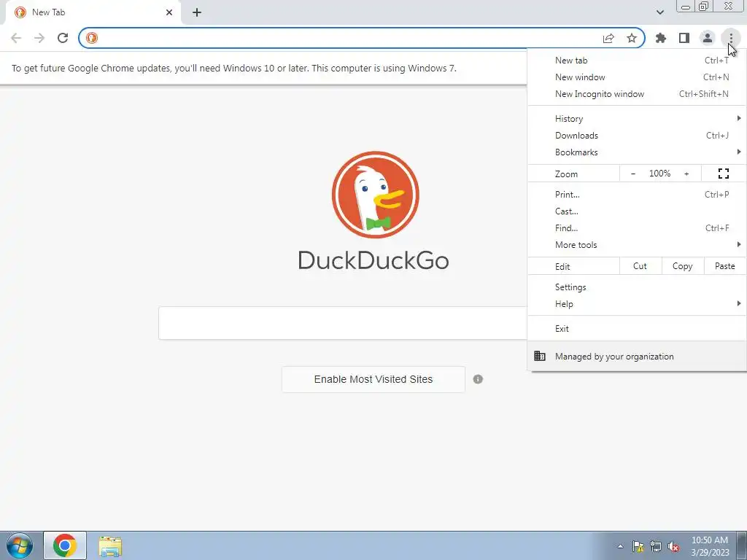The height and width of the screenshot is (560, 747).
Task: Click the network tray icon
Action: pos(656,547)
